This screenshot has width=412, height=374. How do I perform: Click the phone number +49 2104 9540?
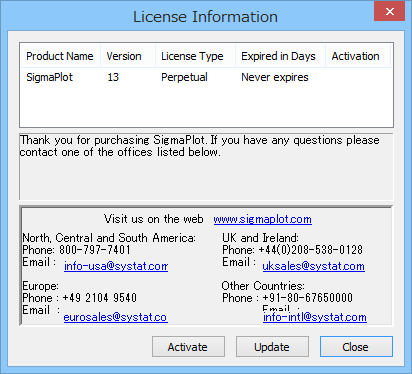tap(99, 298)
